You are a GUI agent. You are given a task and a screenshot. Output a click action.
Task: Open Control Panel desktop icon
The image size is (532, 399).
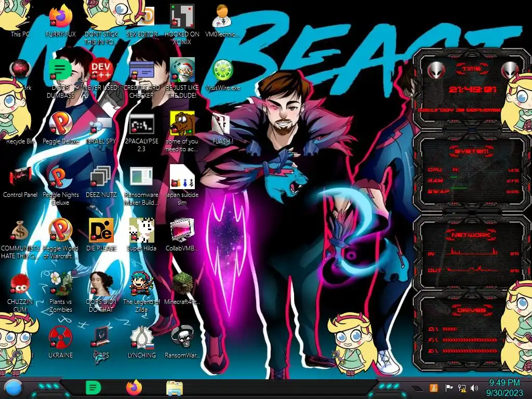coord(20,182)
